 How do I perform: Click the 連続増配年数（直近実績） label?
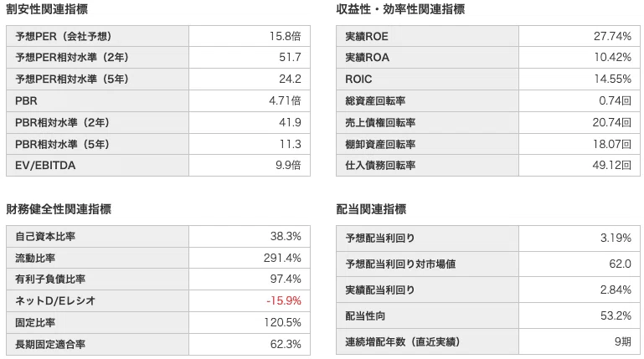[x=403, y=341]
